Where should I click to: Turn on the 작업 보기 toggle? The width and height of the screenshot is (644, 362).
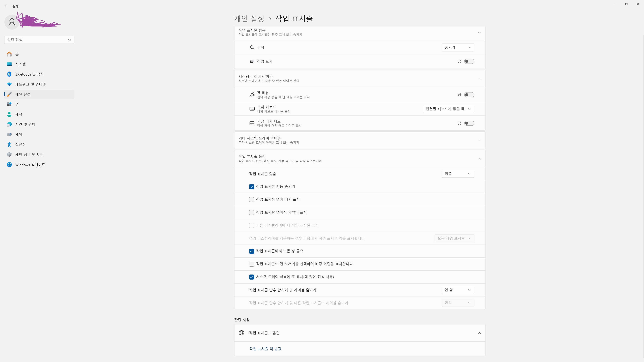pos(469,62)
